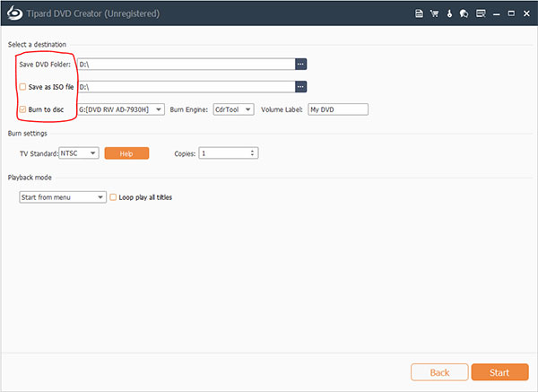Focus the ISO file path field
The width and height of the screenshot is (538, 392).
(x=187, y=87)
